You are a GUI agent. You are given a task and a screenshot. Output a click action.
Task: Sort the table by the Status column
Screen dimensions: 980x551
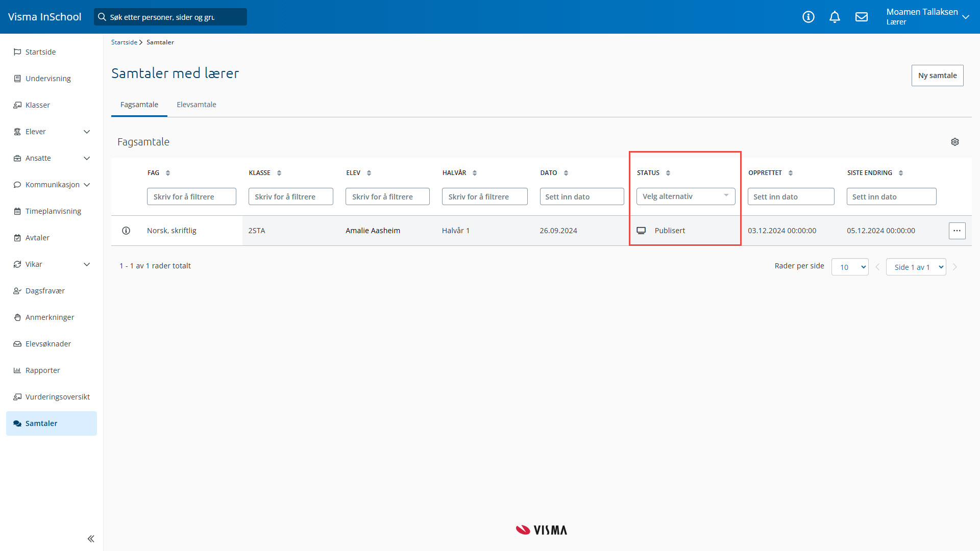tap(668, 173)
